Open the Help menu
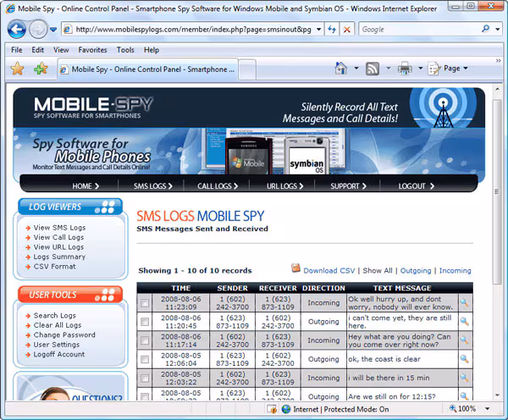Screen dimensions: 508x420 click(152, 50)
